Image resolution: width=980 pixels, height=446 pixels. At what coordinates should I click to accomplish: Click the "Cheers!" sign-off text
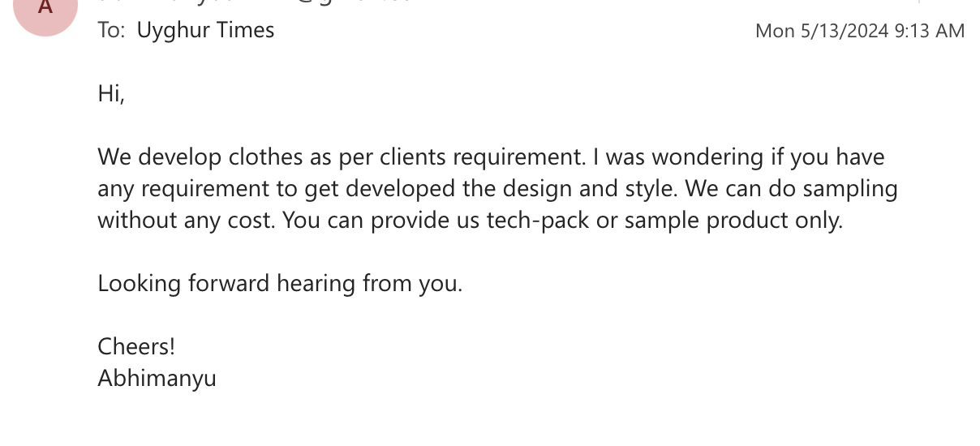135,346
